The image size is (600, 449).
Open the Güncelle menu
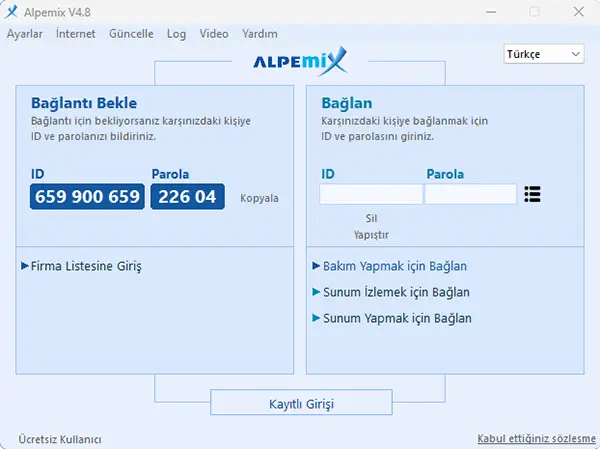point(131,34)
